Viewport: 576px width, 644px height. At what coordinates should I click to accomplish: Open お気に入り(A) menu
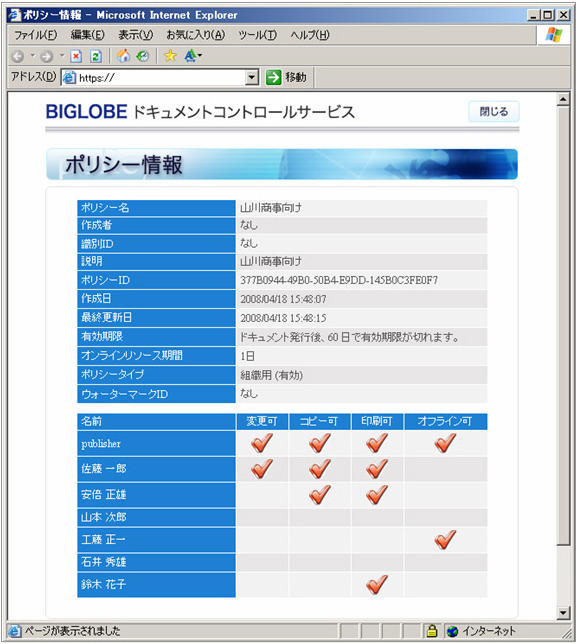coord(196,35)
